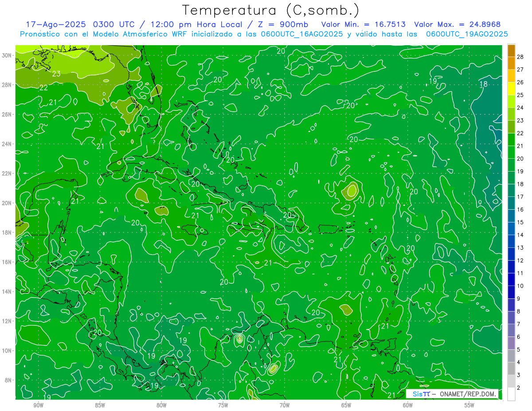Click the '17' label on the color scale
The height and width of the screenshot is (411, 532).
tap(520, 197)
